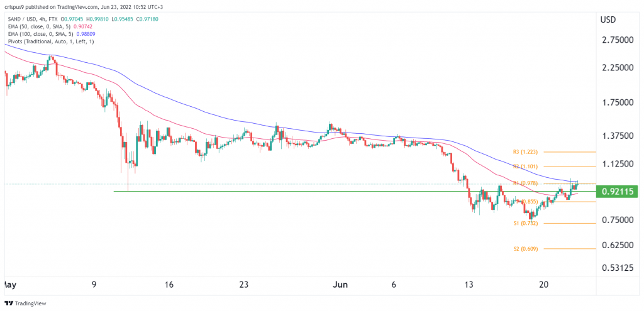Viewport: 644px width, 311px height.
Task: Click the green horizontal support line
Action: pyautogui.click(x=355, y=191)
